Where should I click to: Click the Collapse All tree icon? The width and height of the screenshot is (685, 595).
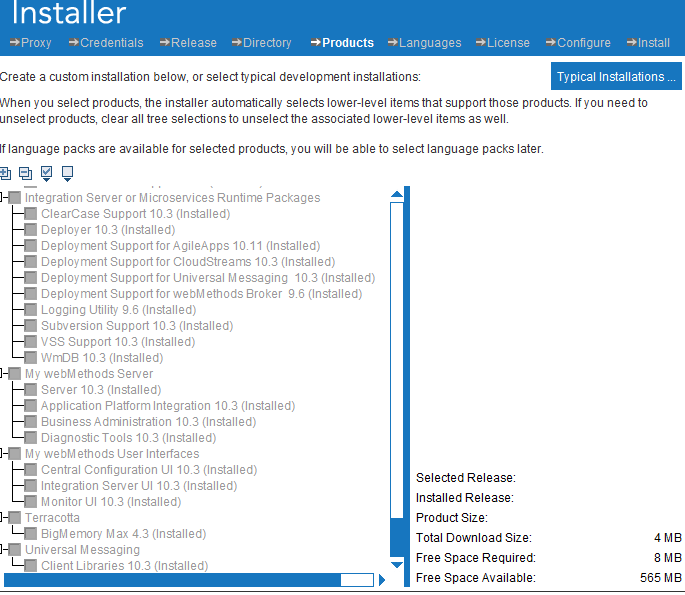point(25,173)
